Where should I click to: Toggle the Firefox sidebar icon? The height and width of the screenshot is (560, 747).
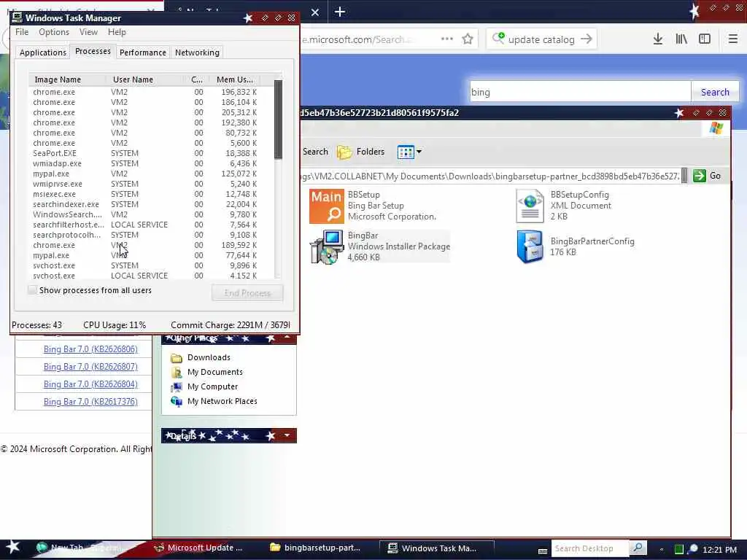(x=705, y=39)
